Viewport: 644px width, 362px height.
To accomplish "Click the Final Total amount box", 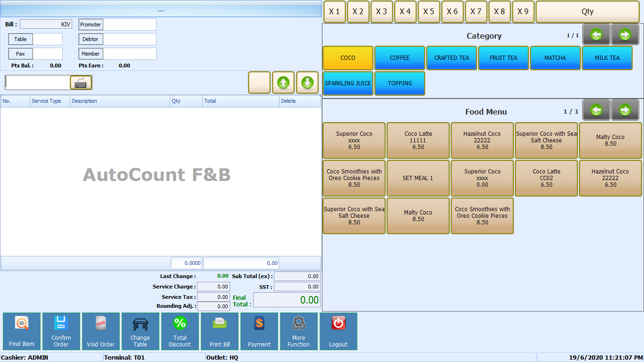I will 287,300.
